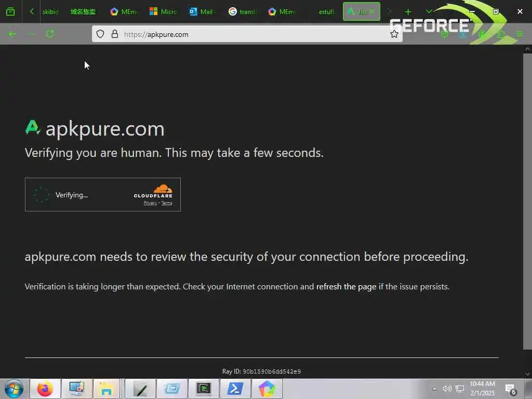Click the Cloudflare logo in the widget
This screenshot has width=532, height=399.
(153, 191)
